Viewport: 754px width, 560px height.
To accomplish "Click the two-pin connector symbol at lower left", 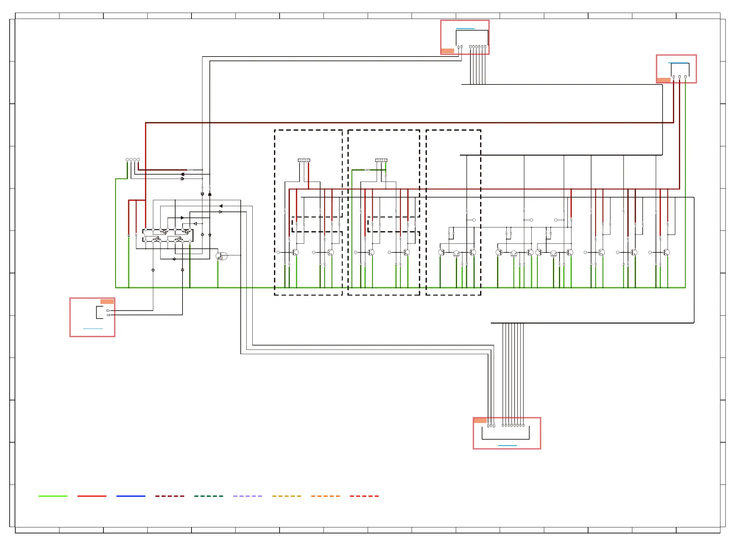I will pos(103,312).
